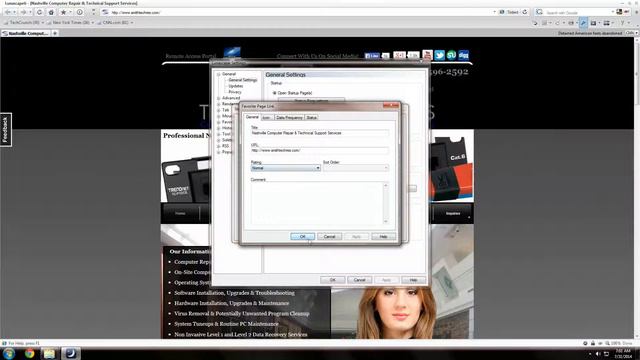Switch to the Status tab in Favorite dialog
640x360 pixels.
click(311, 118)
